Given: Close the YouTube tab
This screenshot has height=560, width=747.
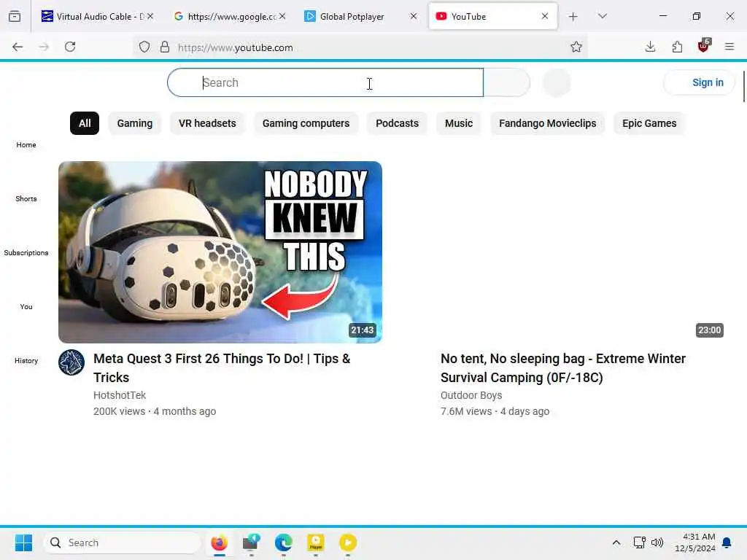Looking at the screenshot, I should point(545,16).
